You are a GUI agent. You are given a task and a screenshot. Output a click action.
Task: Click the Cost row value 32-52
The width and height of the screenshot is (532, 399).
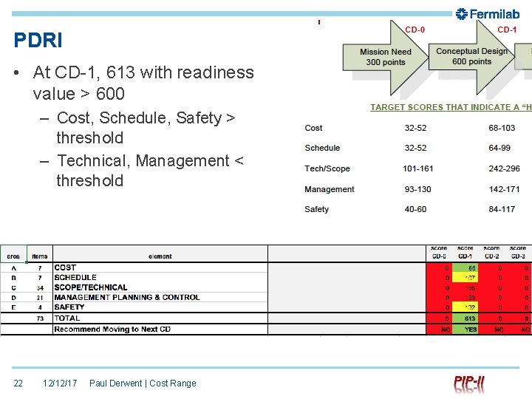pyautogui.click(x=415, y=128)
